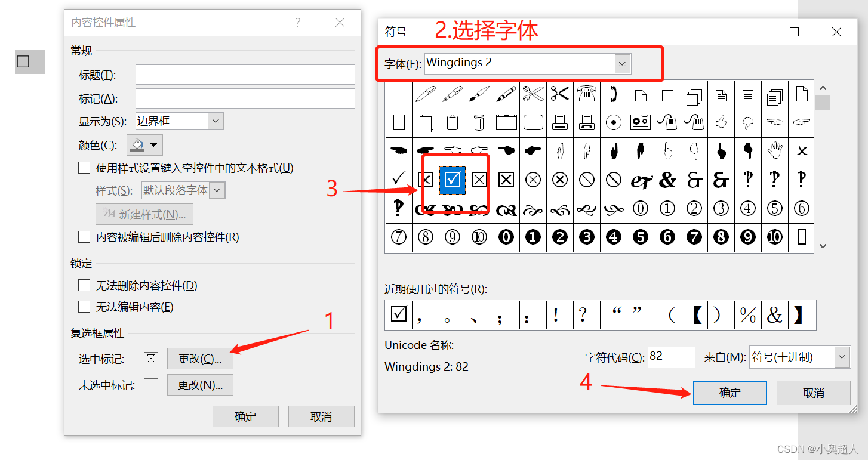Pick the open five-finger hand symbol
Viewport: 868px width, 460px height.
(x=775, y=152)
